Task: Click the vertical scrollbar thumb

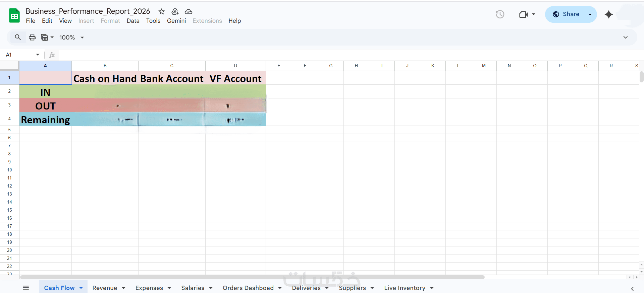Action: [x=641, y=77]
